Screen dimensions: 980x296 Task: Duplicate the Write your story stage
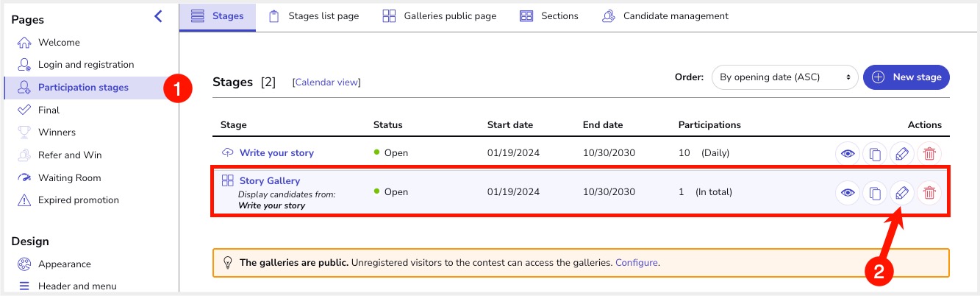pyautogui.click(x=874, y=153)
